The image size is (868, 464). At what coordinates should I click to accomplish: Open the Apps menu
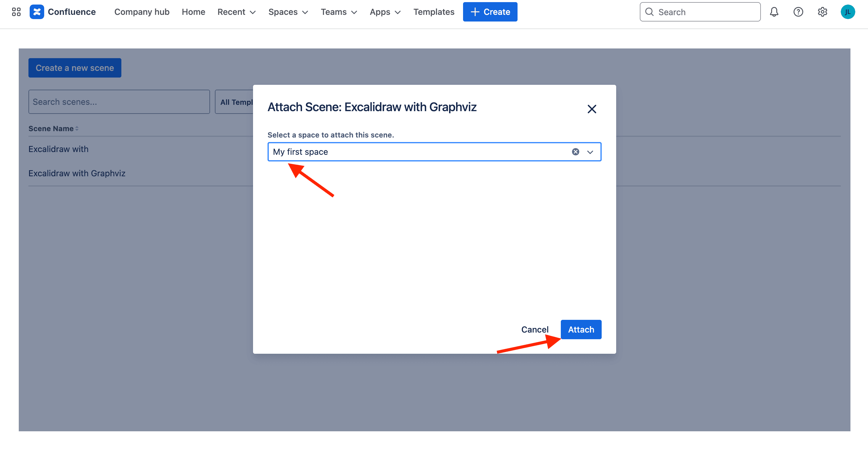pyautogui.click(x=385, y=12)
